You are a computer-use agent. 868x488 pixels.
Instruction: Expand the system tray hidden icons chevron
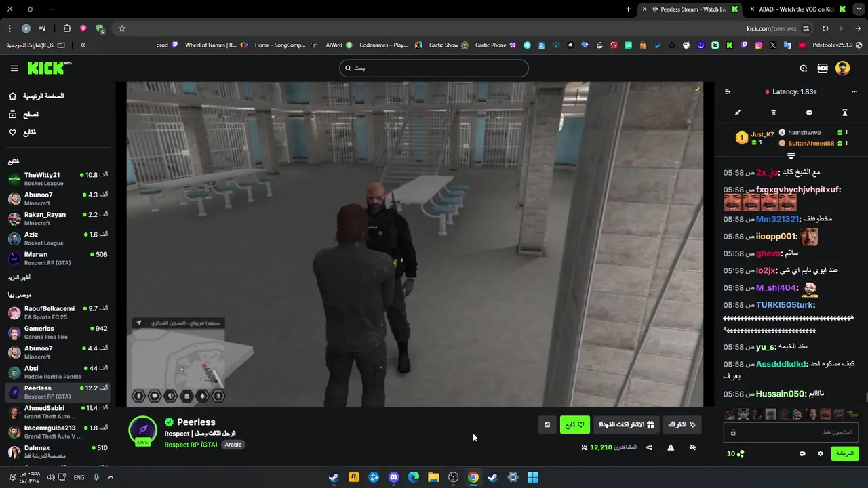pyautogui.click(x=111, y=477)
